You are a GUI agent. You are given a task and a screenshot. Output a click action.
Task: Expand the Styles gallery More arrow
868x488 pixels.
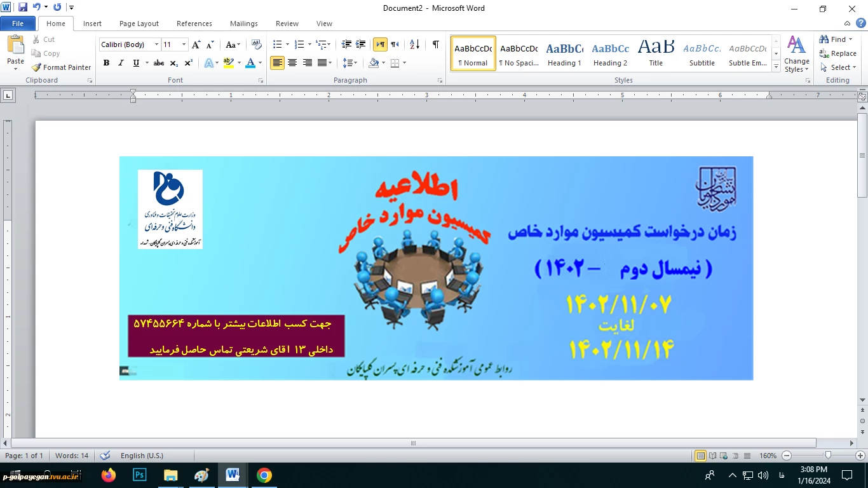(776, 66)
